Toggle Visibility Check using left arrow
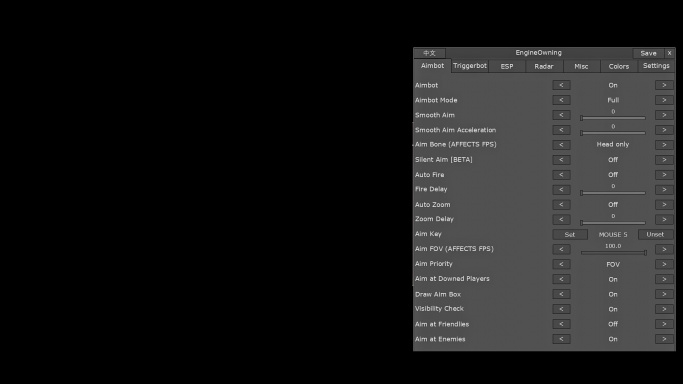The height and width of the screenshot is (384, 683). (x=561, y=309)
